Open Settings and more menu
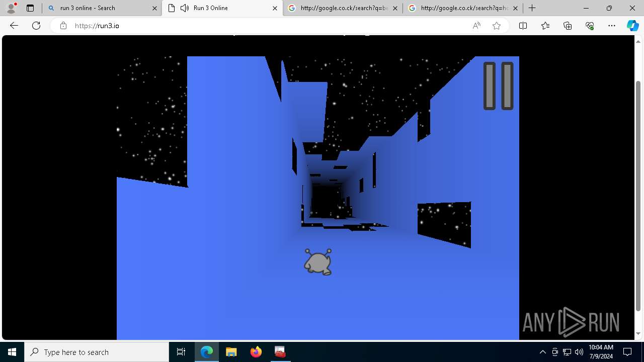Image resolution: width=644 pixels, height=362 pixels. (612, 26)
